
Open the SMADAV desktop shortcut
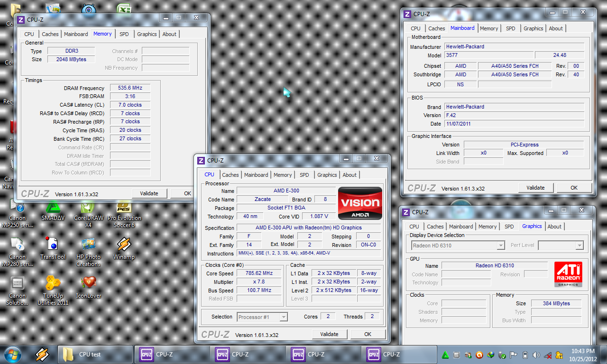click(x=53, y=211)
